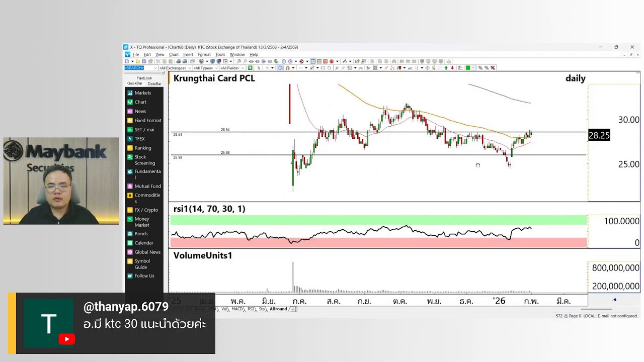Image resolution: width=644 pixels, height=362 pixels.
Task: Open the All Types dropdown
Action: click(206, 68)
